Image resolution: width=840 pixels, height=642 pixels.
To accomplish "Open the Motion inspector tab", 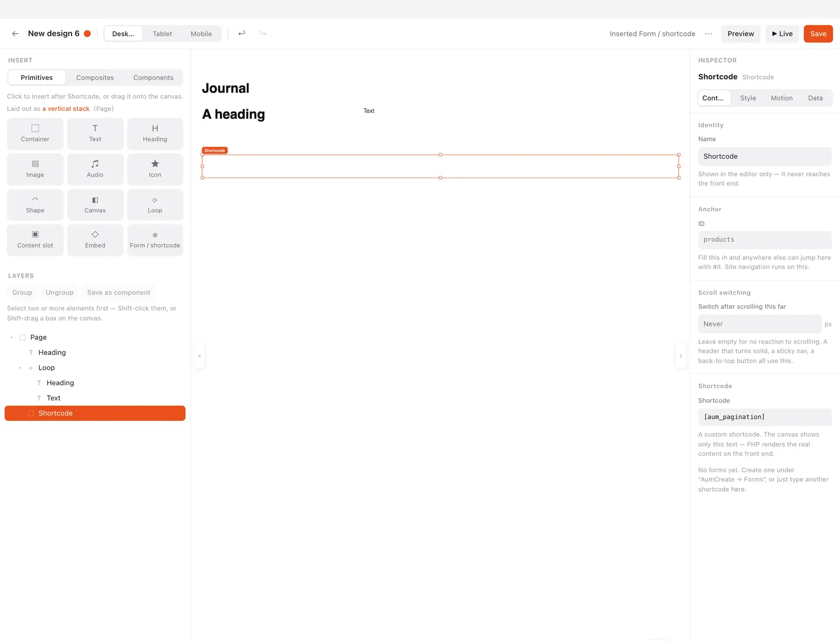I will (x=782, y=98).
